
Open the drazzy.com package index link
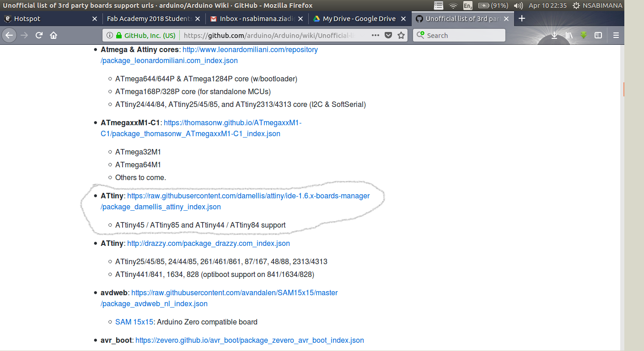coord(208,243)
